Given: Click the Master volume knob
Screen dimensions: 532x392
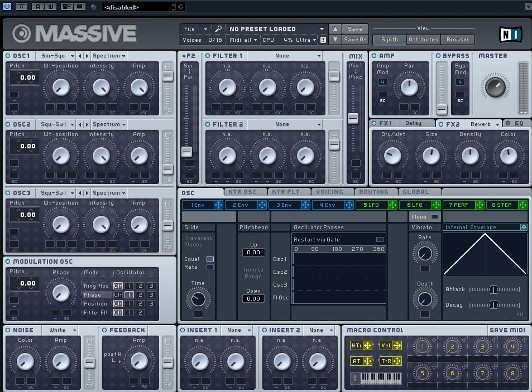Looking at the screenshot, I should 495,87.
